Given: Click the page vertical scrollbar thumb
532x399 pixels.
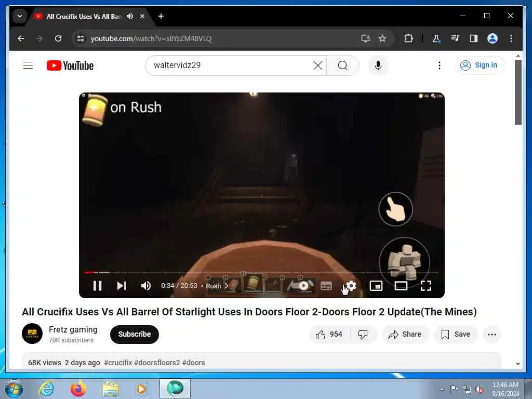Looking at the screenshot, I should [x=518, y=92].
